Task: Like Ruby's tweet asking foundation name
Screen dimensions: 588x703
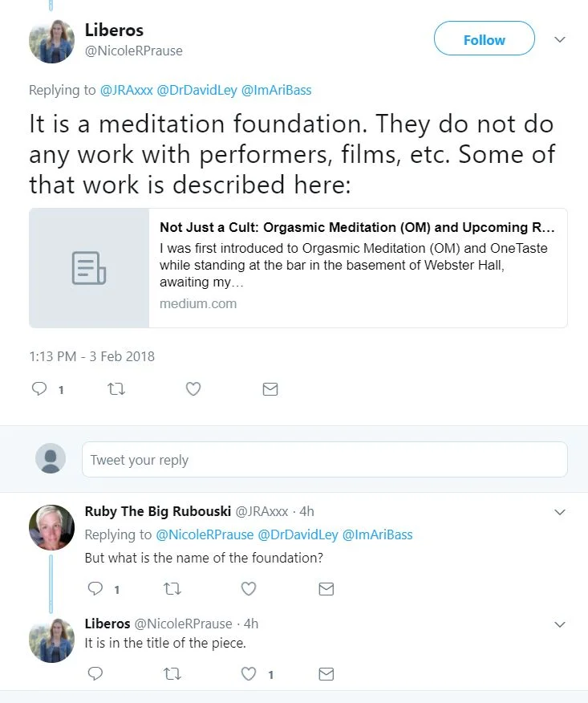Action: click(x=249, y=589)
